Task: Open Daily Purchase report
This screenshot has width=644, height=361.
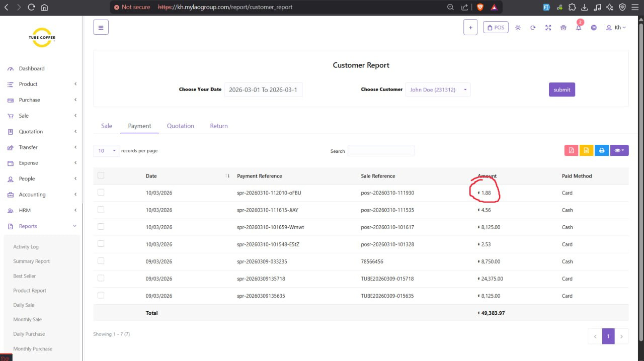Action: 29,334
